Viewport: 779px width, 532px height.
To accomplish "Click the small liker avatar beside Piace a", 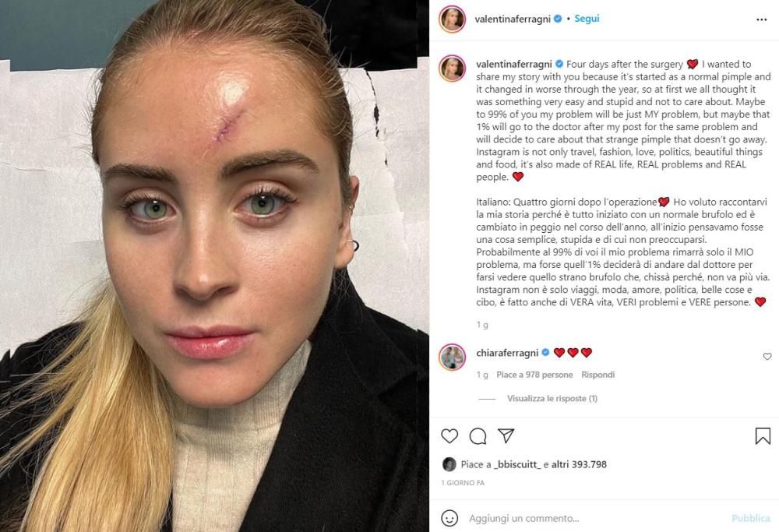I will pos(449,464).
